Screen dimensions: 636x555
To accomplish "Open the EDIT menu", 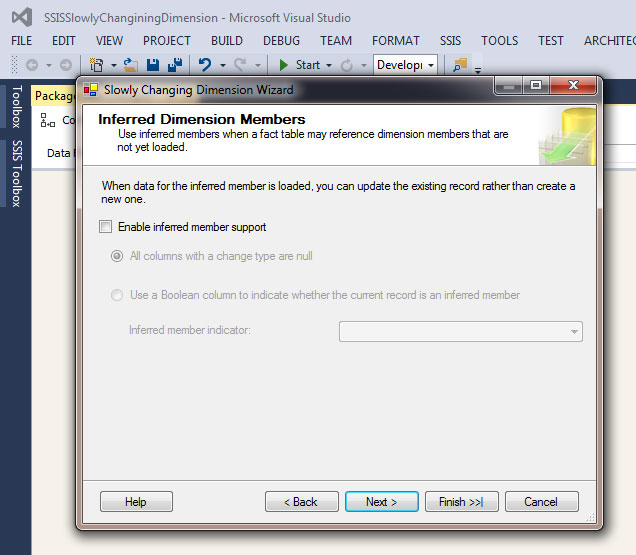I will (64, 41).
